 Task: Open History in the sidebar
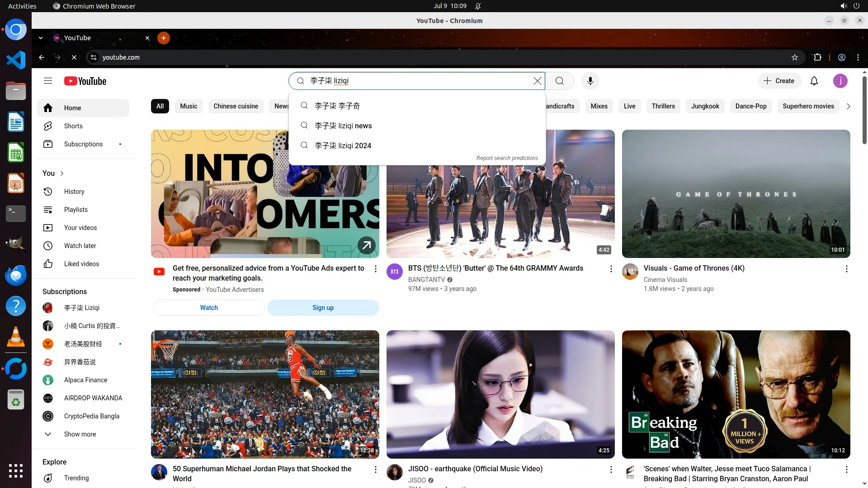74,192
